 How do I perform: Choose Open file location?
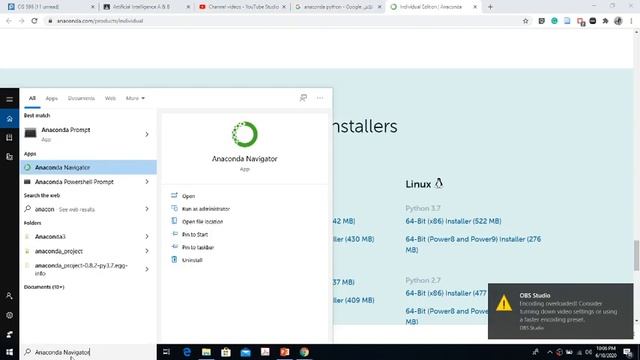(202, 221)
